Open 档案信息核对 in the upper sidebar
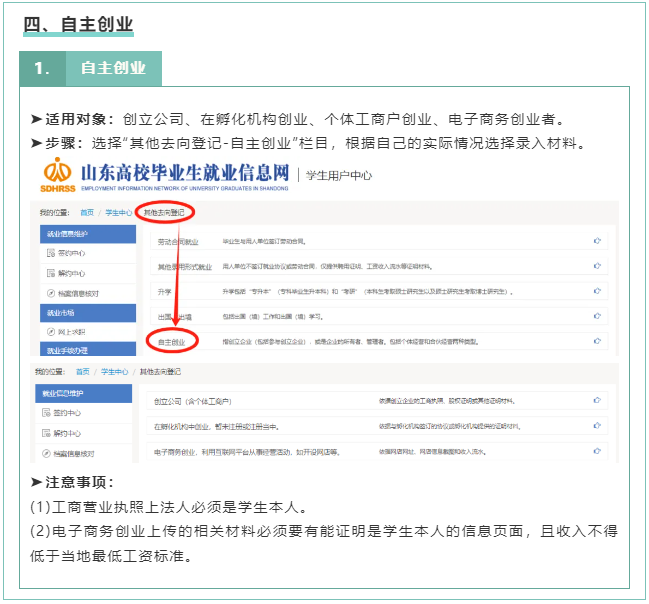 75,292
